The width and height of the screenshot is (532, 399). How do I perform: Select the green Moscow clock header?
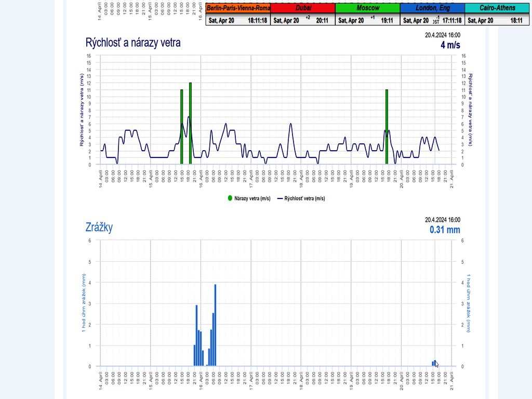368,8
